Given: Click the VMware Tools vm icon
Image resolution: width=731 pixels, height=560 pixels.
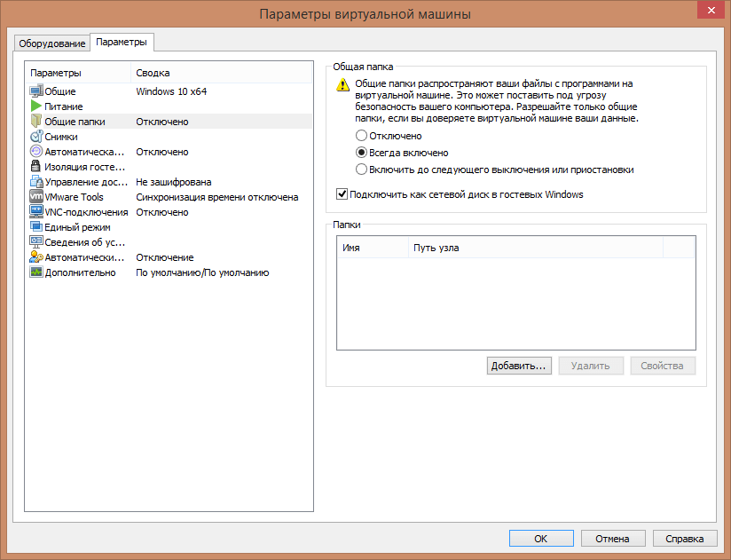Looking at the screenshot, I should point(36,196).
